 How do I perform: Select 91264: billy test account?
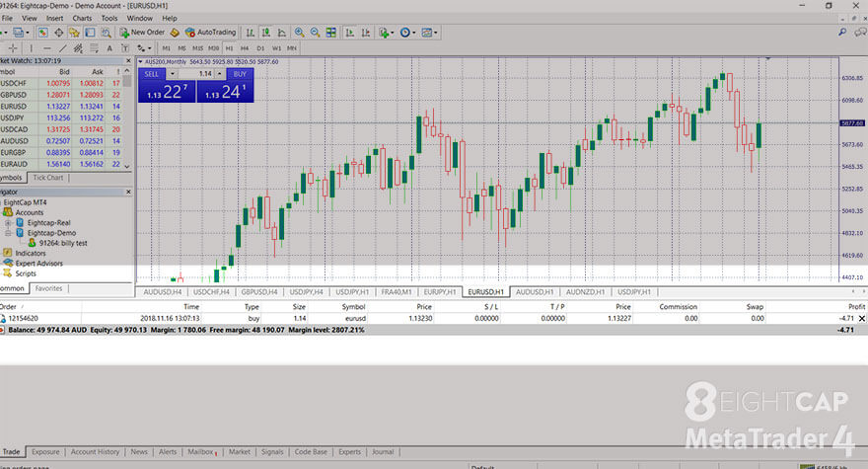[x=62, y=243]
